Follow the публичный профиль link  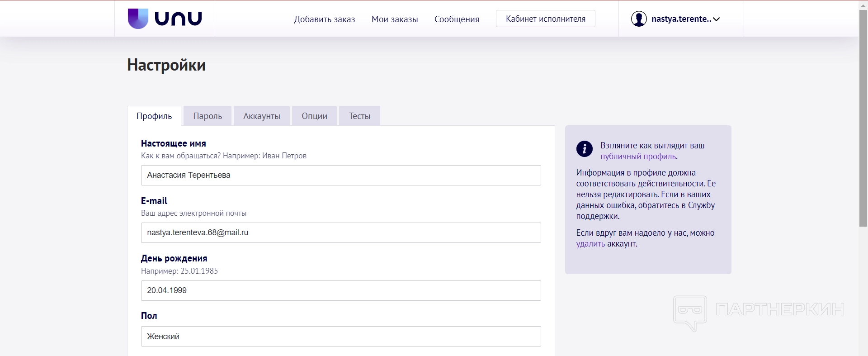point(638,157)
